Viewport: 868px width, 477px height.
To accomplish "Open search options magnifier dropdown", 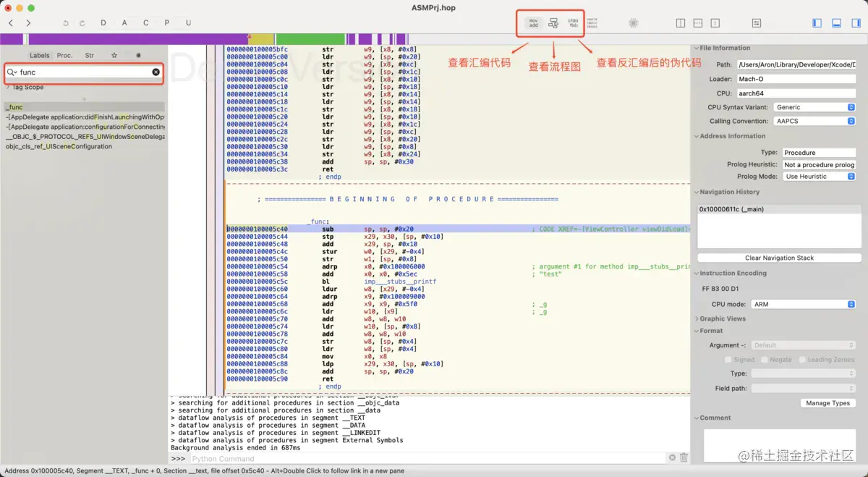I will [12, 72].
